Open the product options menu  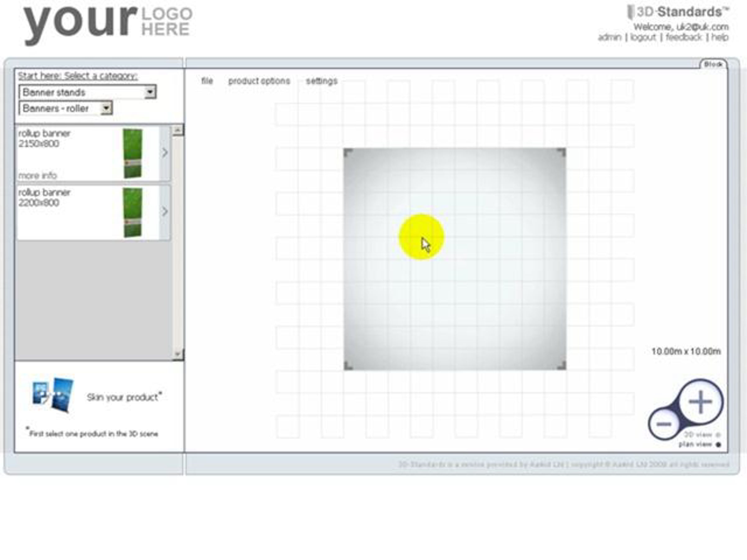[x=259, y=81]
